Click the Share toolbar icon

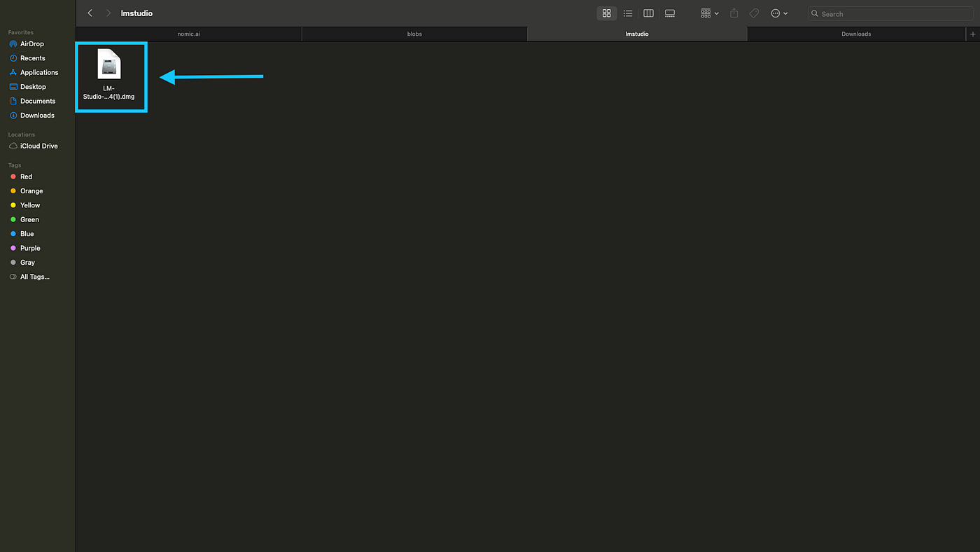click(x=734, y=13)
